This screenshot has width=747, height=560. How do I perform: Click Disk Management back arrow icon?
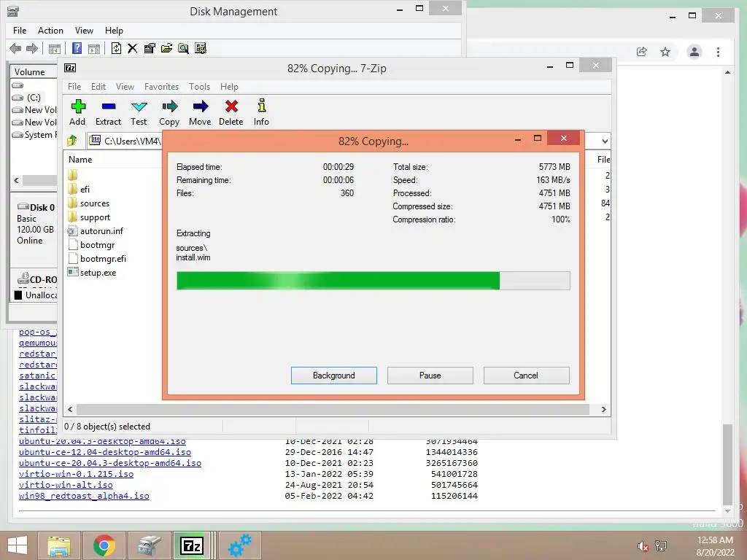tap(15, 48)
